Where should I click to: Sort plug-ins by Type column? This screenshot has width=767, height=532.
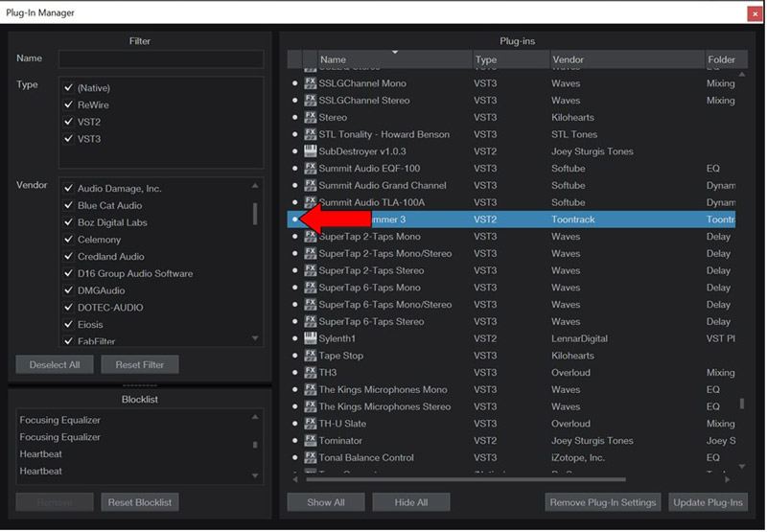tap(511, 59)
